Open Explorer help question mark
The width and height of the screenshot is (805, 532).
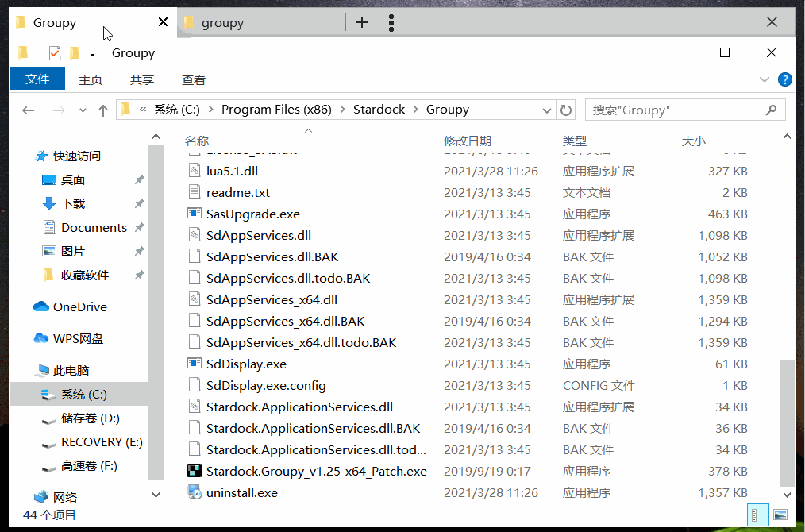click(784, 79)
